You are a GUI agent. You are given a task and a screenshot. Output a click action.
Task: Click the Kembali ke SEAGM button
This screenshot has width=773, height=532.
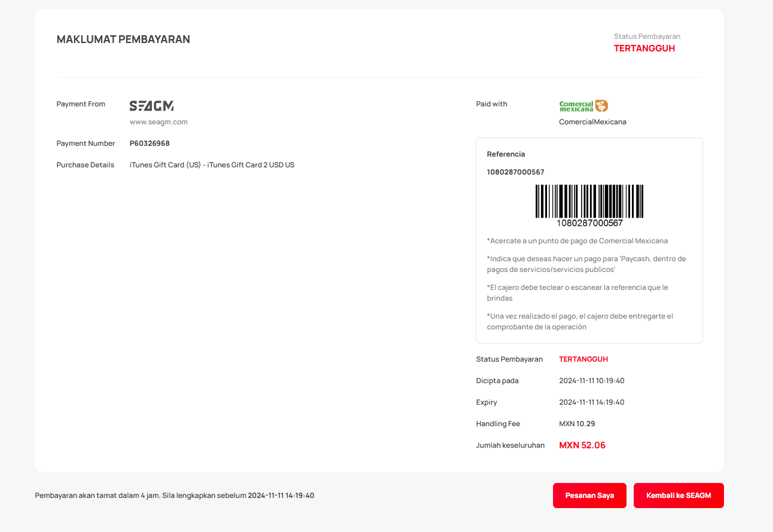pyautogui.click(x=679, y=496)
